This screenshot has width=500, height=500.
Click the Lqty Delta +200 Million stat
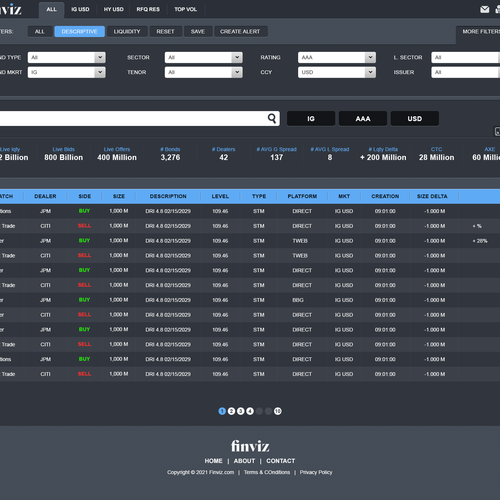click(x=383, y=154)
